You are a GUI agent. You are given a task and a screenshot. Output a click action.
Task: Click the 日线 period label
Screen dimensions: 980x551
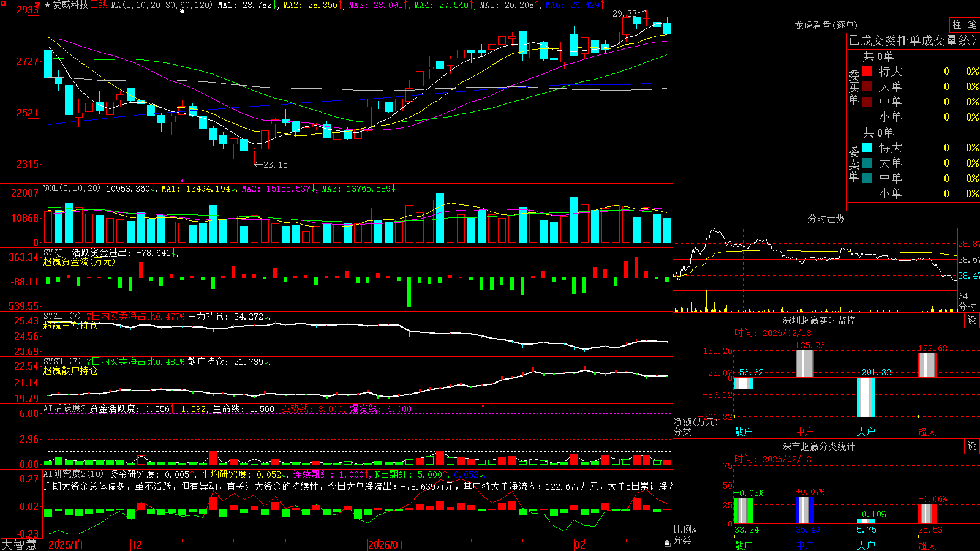(x=99, y=5)
